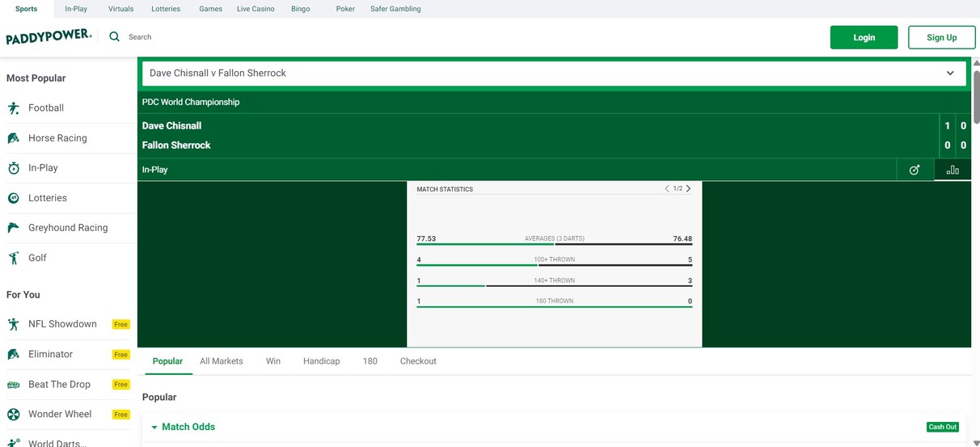Screen dimensions: 980x447
Task: Select the Checkout markets tab
Action: pyautogui.click(x=418, y=361)
